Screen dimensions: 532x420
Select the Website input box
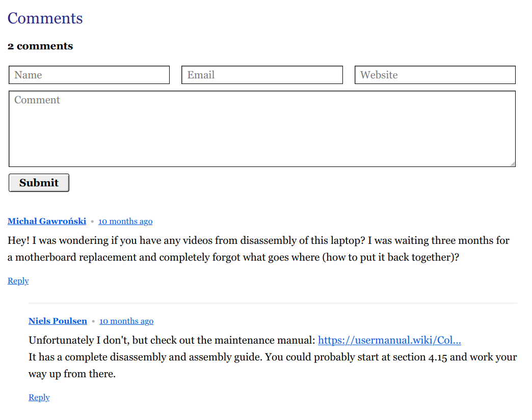(x=435, y=75)
